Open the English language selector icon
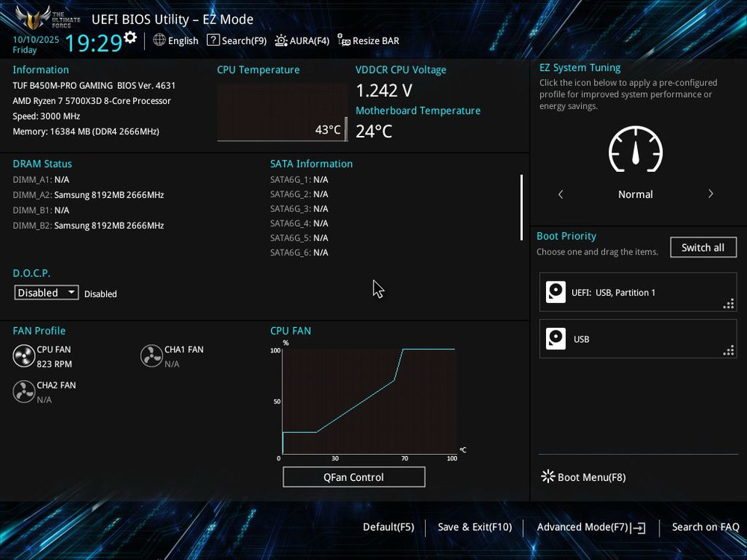 tap(158, 40)
